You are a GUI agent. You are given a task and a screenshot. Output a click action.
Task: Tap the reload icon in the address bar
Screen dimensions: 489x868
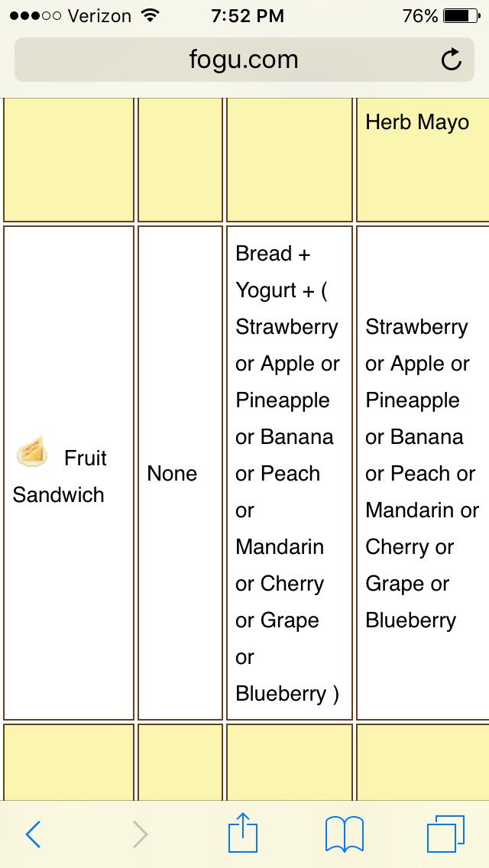452,59
